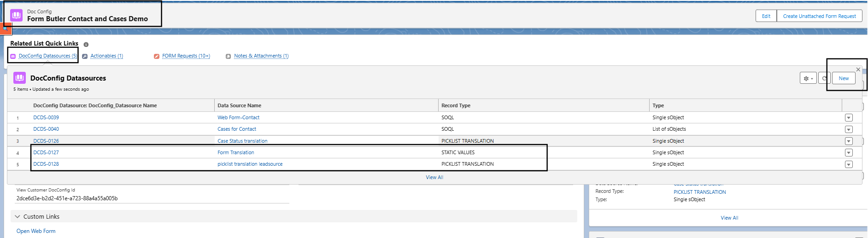
Task: Click STATIC VALUES record type cell
Action: tap(458, 152)
